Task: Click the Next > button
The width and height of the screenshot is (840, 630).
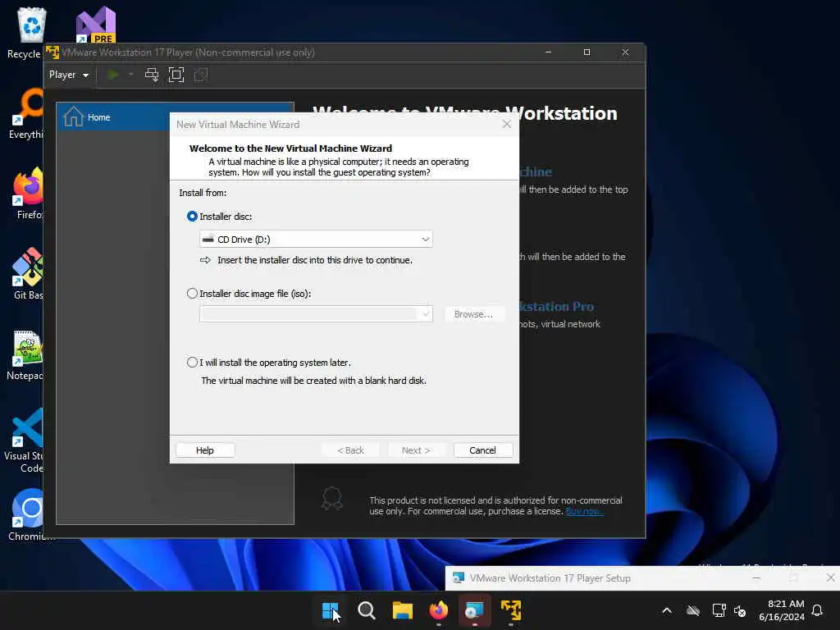Action: coord(416,450)
